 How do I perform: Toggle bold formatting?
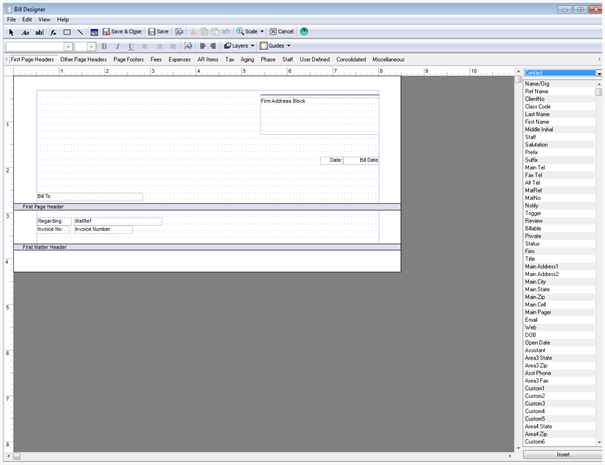coord(104,46)
